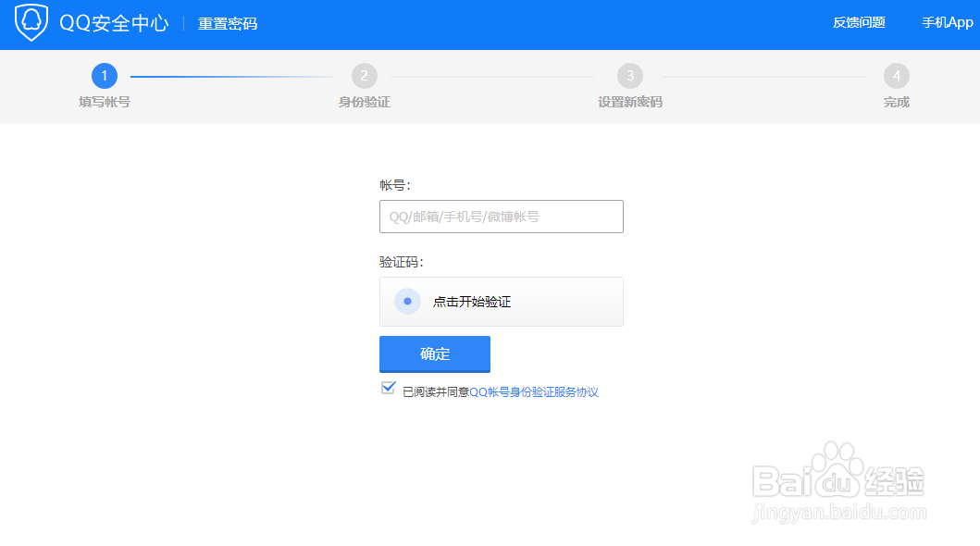Click the 填写帐号 step label
This screenshot has height=546, width=980.
(x=105, y=102)
